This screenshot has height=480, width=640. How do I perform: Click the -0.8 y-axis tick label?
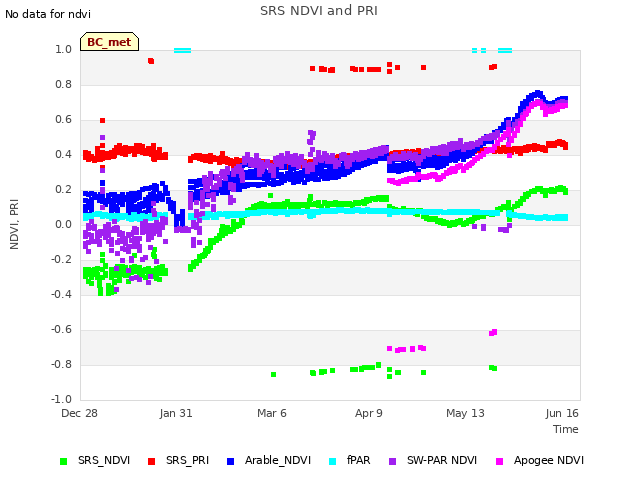[x=61, y=364]
